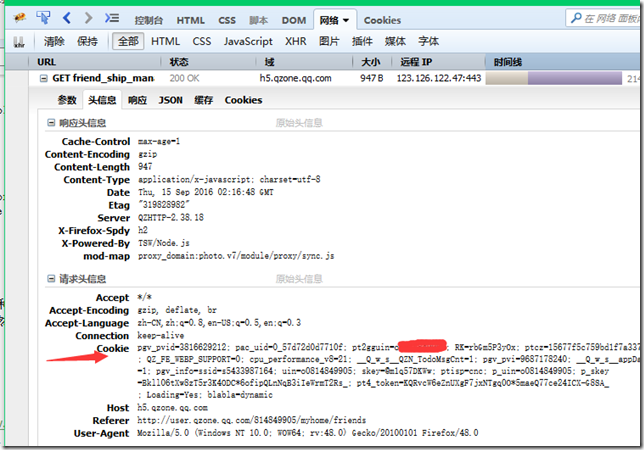Filter requests by 插件 type
644x450 pixels.
[x=362, y=41]
